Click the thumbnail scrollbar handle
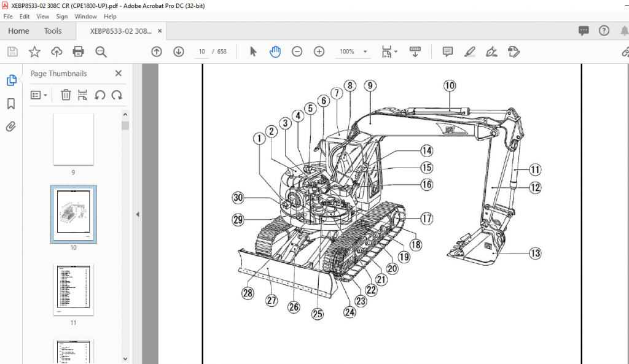Image resolution: width=629 pixels, height=364 pixels. 125,125
